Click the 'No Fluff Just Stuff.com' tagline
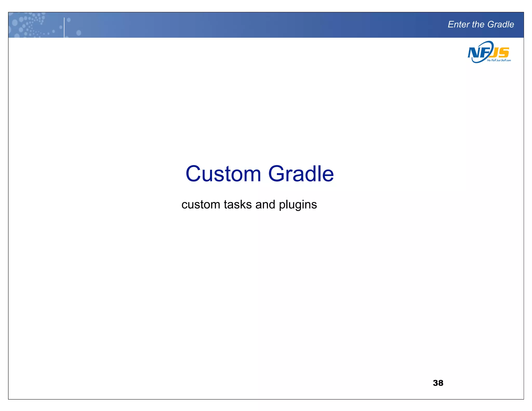 499,60
